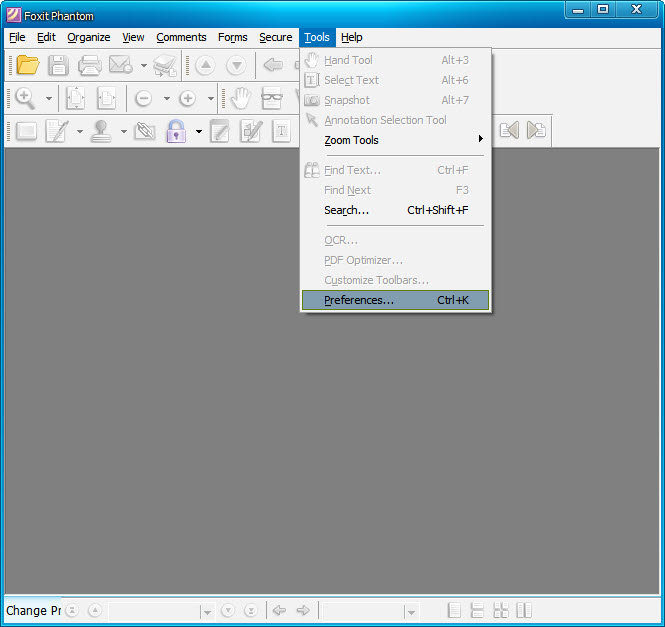Image resolution: width=665 pixels, height=627 pixels.
Task: Click the Print icon in toolbar
Action: (x=89, y=66)
